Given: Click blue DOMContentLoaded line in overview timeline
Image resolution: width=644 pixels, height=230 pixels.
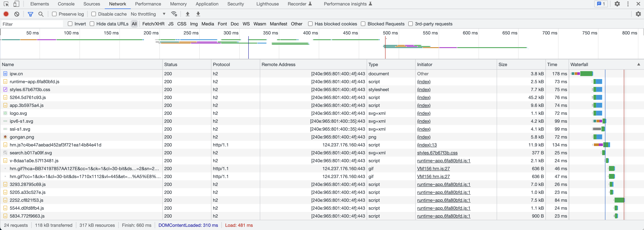Looking at the screenshot, I should pyautogui.click(x=248, y=47).
